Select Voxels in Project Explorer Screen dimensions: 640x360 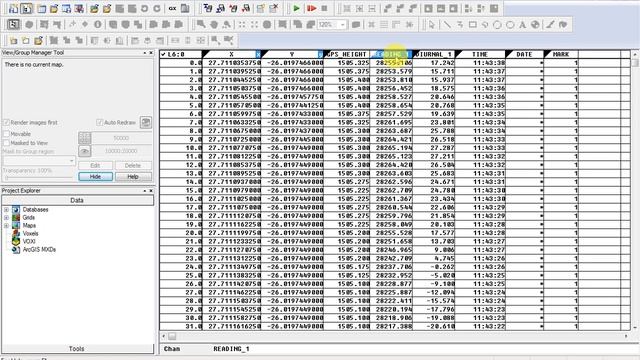pos(30,233)
